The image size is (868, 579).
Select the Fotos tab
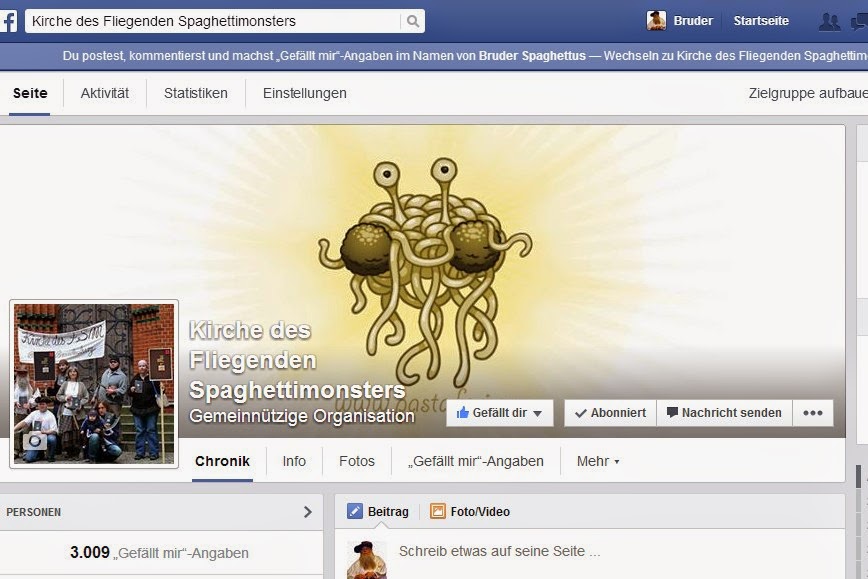tap(356, 461)
